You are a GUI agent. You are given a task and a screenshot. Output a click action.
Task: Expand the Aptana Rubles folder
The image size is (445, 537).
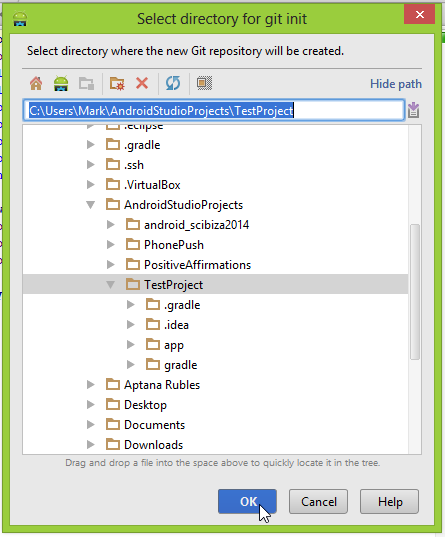[91, 384]
